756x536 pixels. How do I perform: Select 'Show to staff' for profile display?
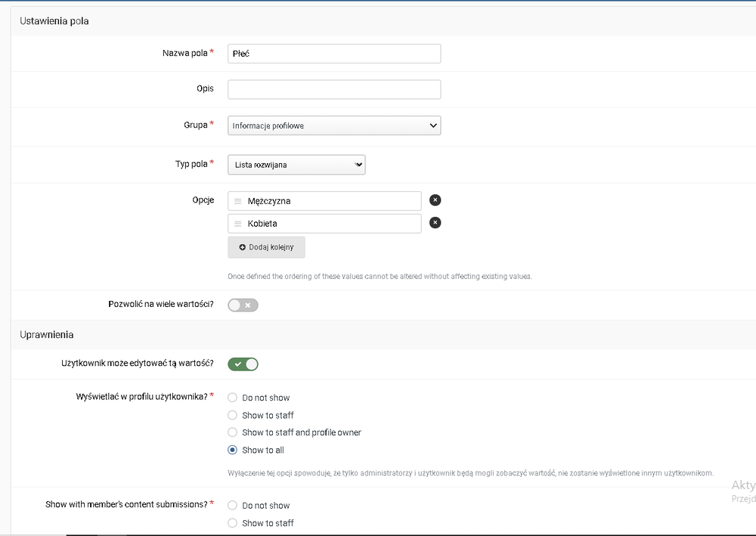click(233, 415)
